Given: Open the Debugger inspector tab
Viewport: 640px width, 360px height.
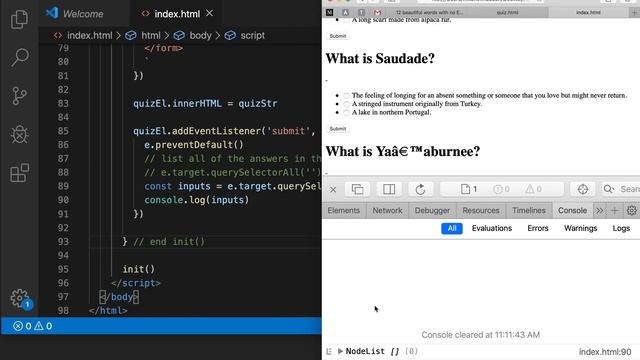Looking at the screenshot, I should [x=432, y=210].
